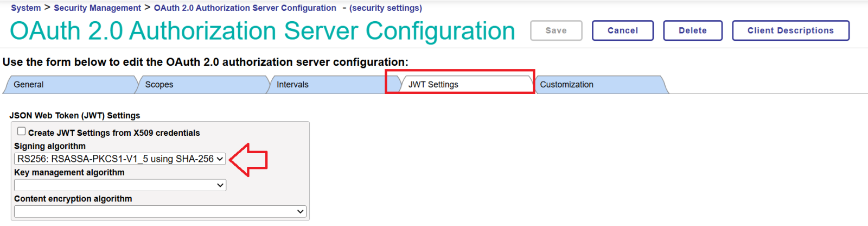Open Client Descriptions
This screenshot has height=226, width=868.
[790, 30]
